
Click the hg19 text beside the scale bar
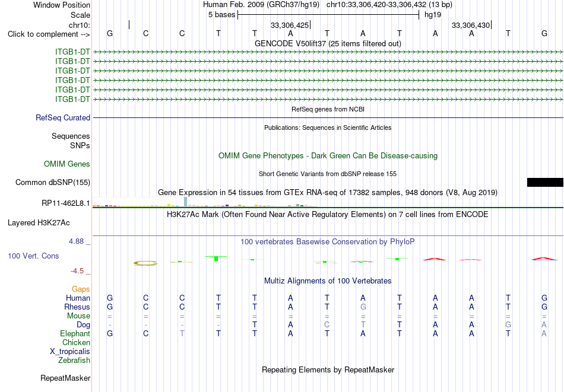click(433, 15)
